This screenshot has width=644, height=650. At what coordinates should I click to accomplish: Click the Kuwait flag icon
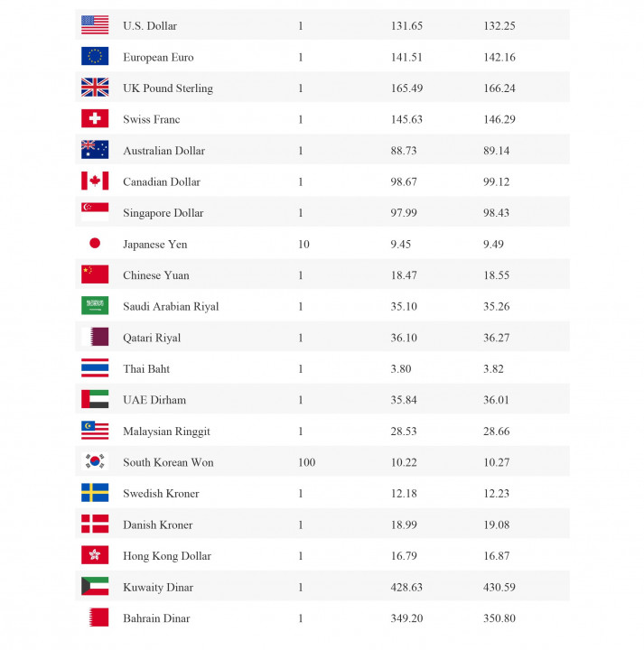click(x=95, y=586)
